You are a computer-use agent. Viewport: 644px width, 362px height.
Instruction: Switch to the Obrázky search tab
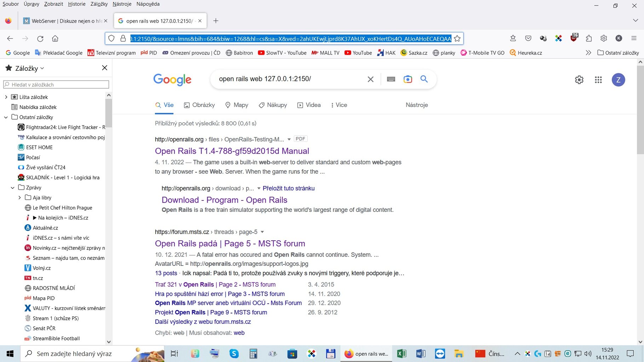click(199, 105)
